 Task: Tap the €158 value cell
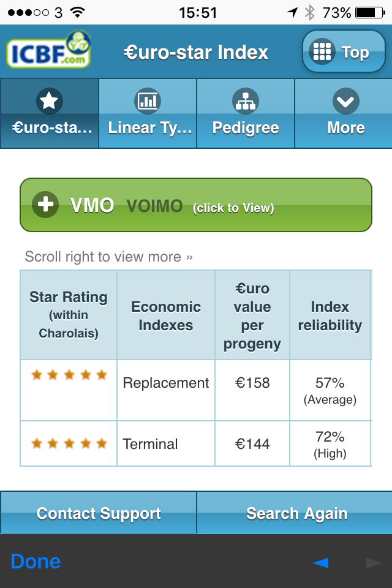pos(252,383)
